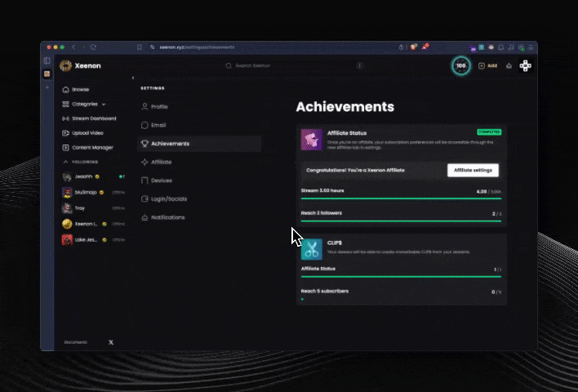
Task: Click the Content Manager icon
Action: click(65, 148)
